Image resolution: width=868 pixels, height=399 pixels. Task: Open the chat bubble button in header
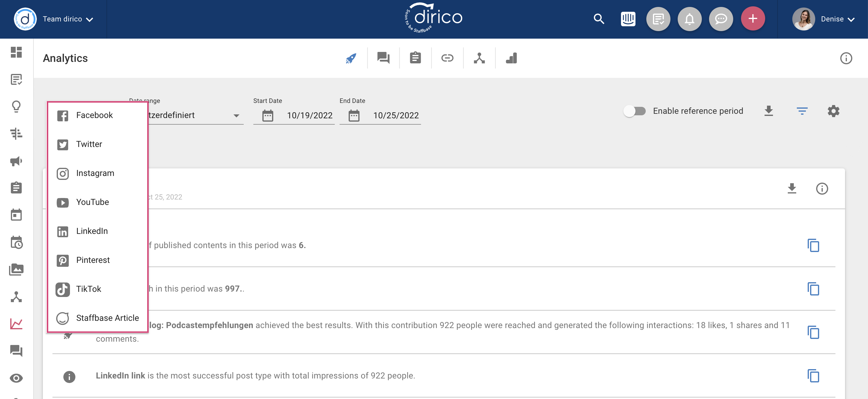pos(721,19)
